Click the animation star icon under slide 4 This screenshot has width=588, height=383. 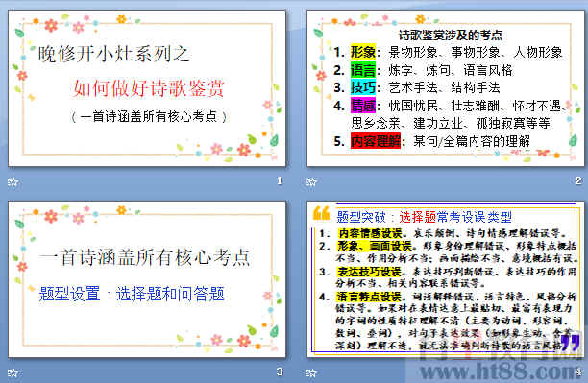(311, 372)
